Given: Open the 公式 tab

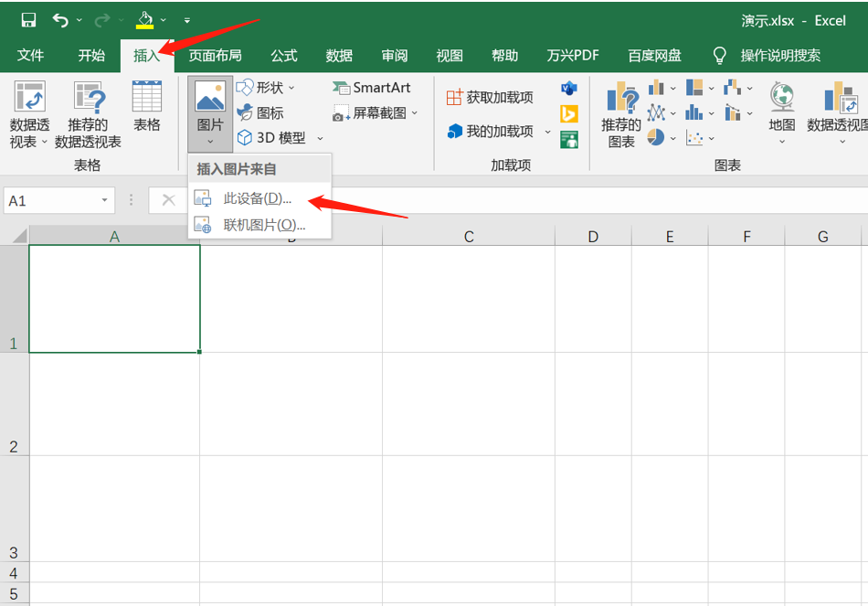Looking at the screenshot, I should tap(284, 56).
